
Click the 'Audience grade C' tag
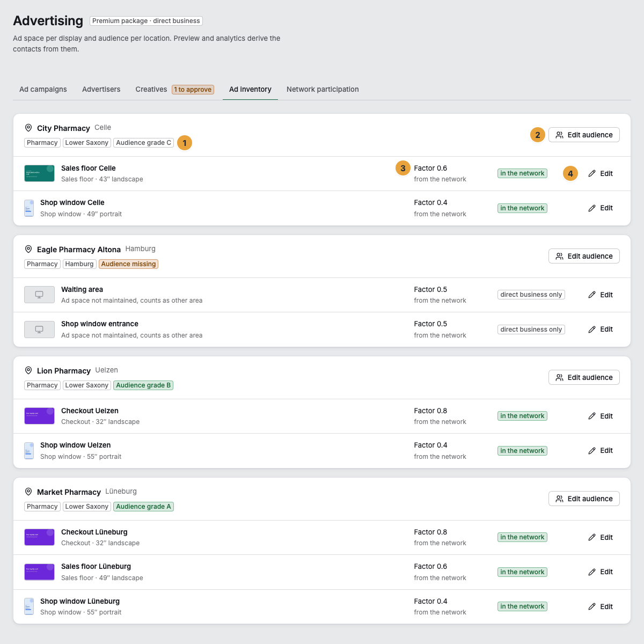tap(144, 143)
